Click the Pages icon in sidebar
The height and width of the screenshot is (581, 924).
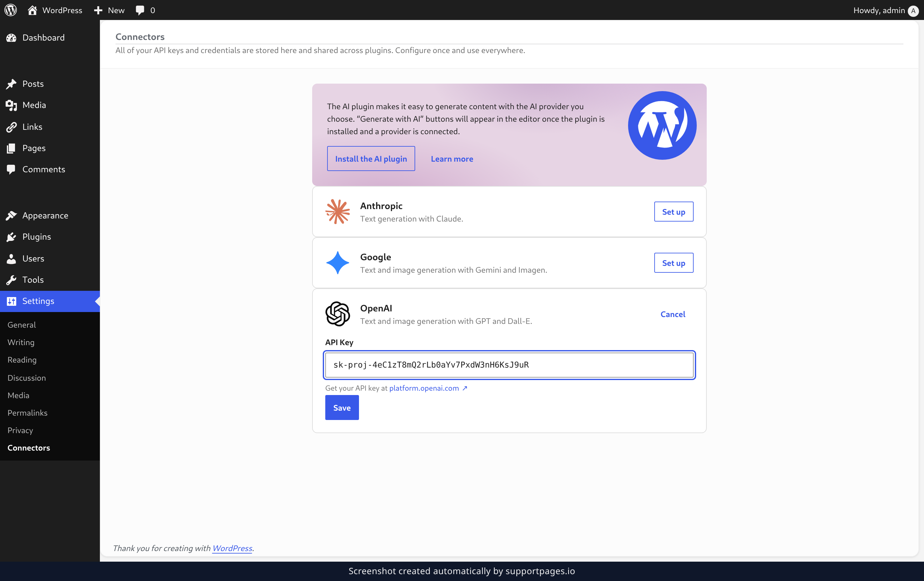point(11,148)
